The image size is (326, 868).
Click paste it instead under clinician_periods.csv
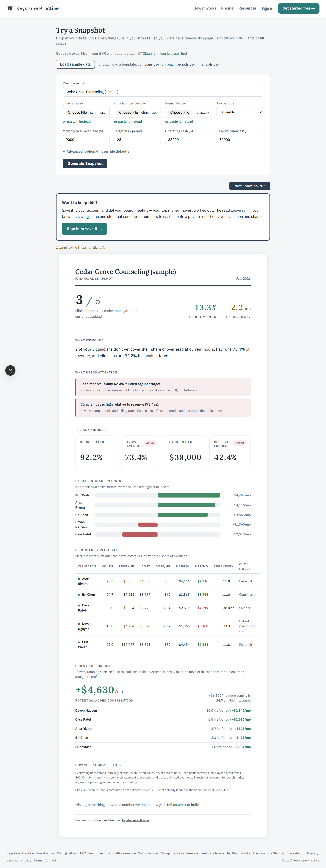tap(128, 122)
